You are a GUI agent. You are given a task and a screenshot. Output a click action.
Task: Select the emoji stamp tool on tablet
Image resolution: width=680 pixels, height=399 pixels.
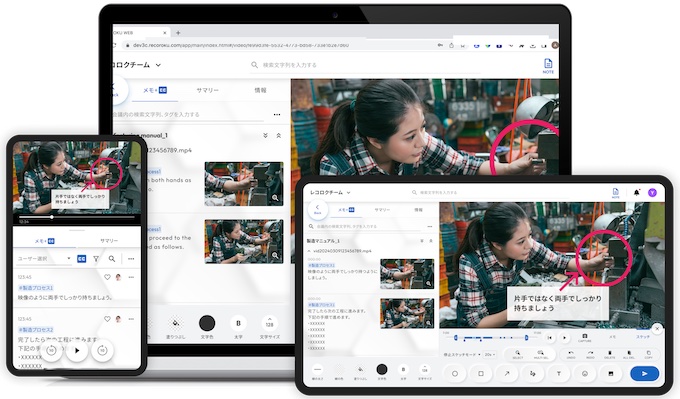pos(585,373)
